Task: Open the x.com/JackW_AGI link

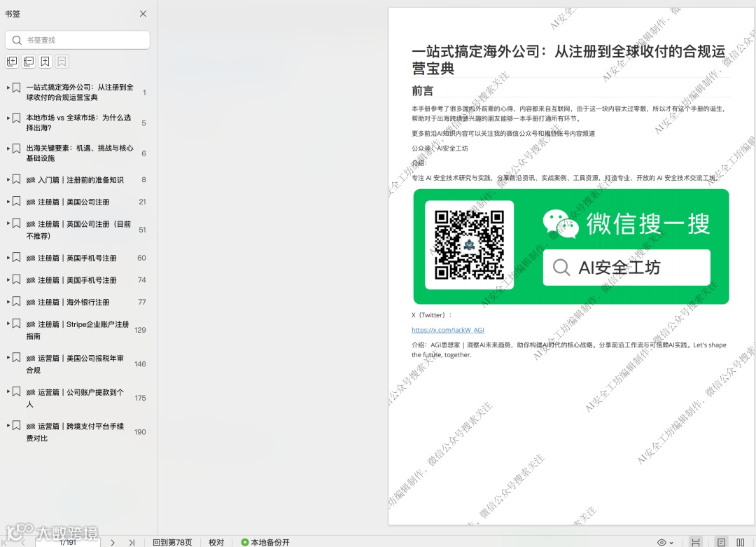Action: coord(447,330)
